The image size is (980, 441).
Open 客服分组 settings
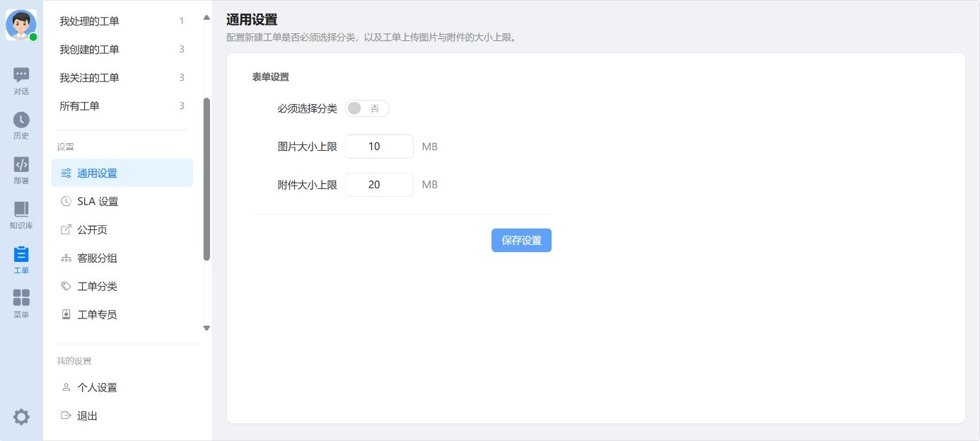click(122, 258)
